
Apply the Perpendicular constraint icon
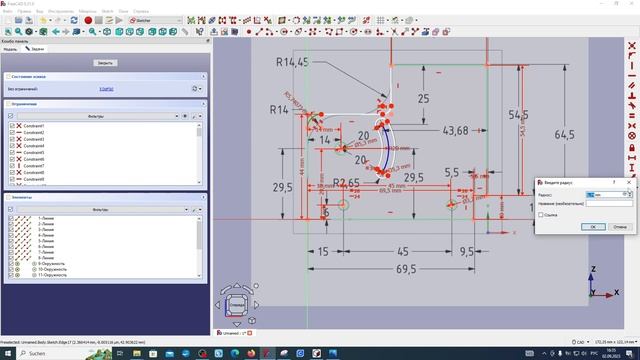pos(632,96)
